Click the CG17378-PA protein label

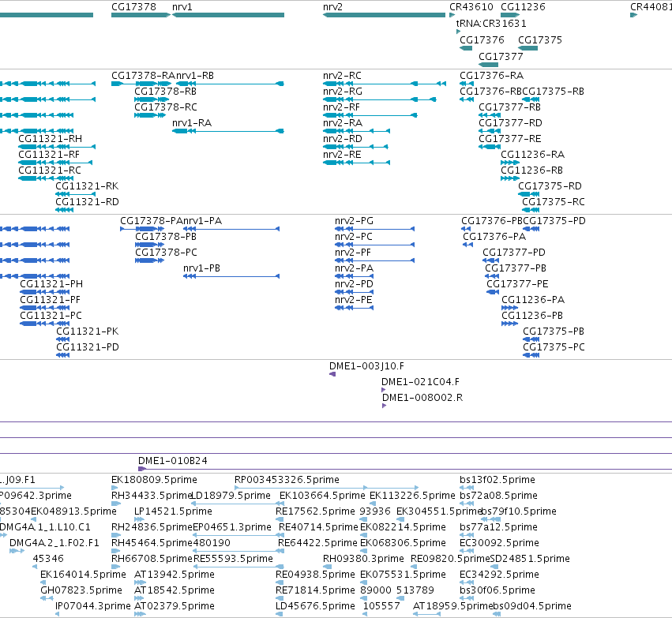(x=152, y=220)
